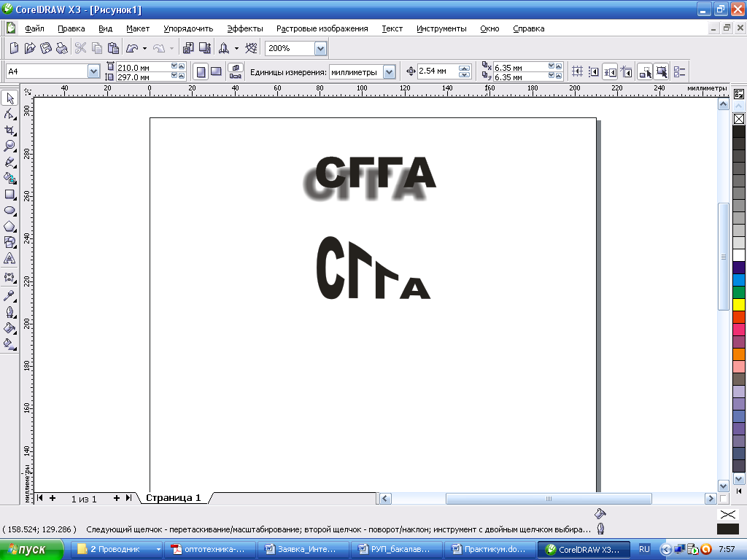Viewport: 747px width, 560px height.
Task: Open the Файл menu
Action: click(x=34, y=28)
